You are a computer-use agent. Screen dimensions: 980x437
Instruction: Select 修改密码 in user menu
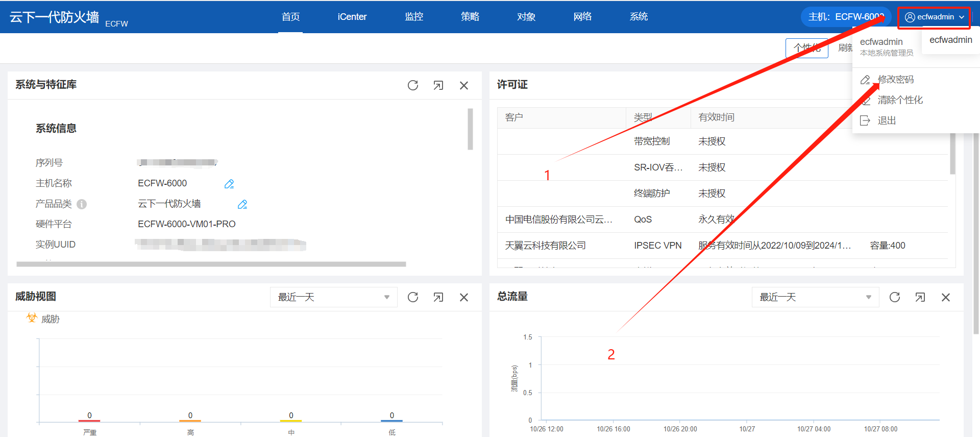895,80
